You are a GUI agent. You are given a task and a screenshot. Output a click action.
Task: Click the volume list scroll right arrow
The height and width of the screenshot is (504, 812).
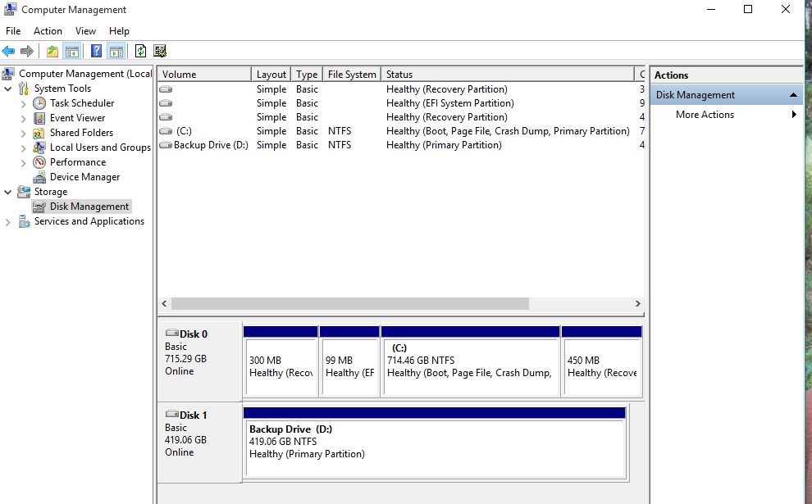638,304
